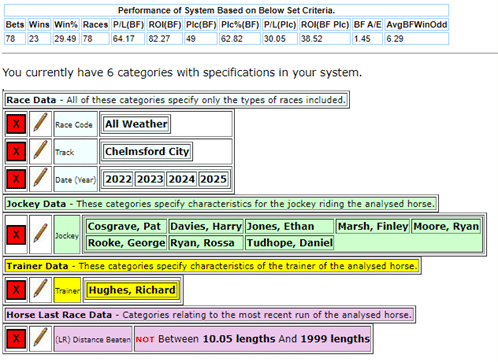Click the Jockey label cell

(67, 235)
